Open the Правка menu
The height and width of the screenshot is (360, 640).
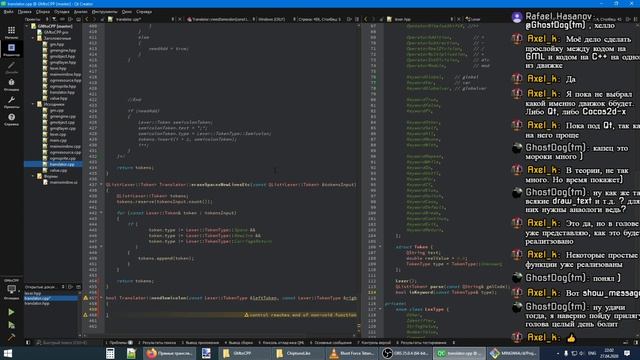[x=24, y=12]
